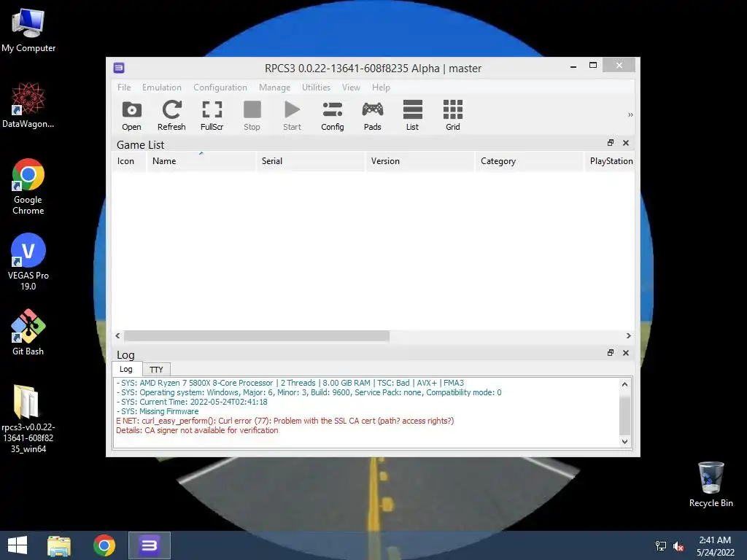747x560 pixels.
Task: Close the Game List panel
Action: [626, 143]
